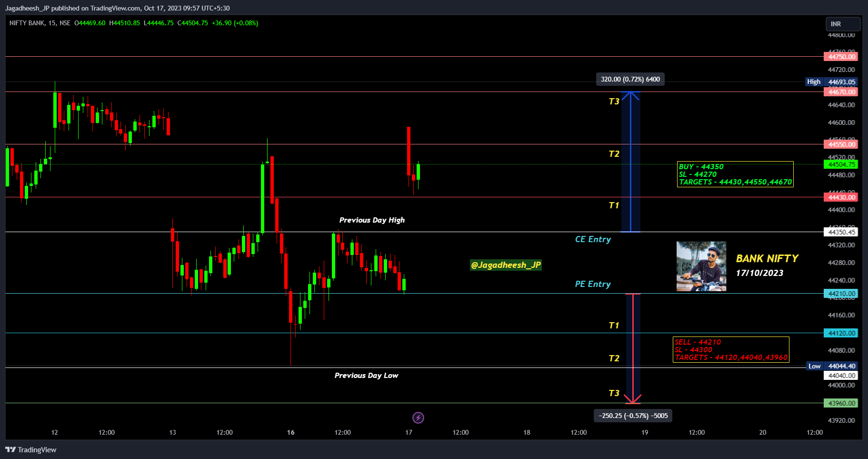Click the TradingView logo at bottom left
This screenshot has height=459, width=868.
tap(31, 449)
